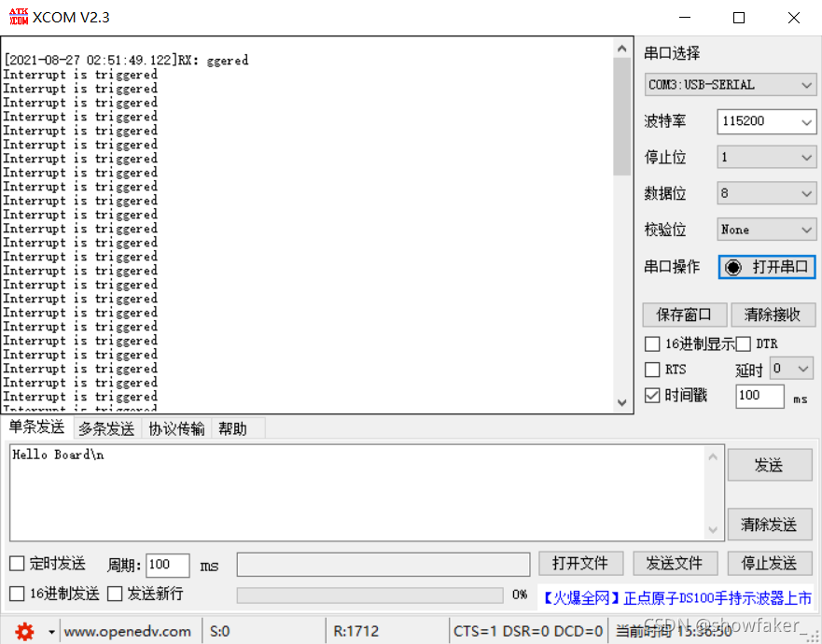Open the 延时 delay dropdown
Viewport: 822px width, 644px height.
(791, 369)
